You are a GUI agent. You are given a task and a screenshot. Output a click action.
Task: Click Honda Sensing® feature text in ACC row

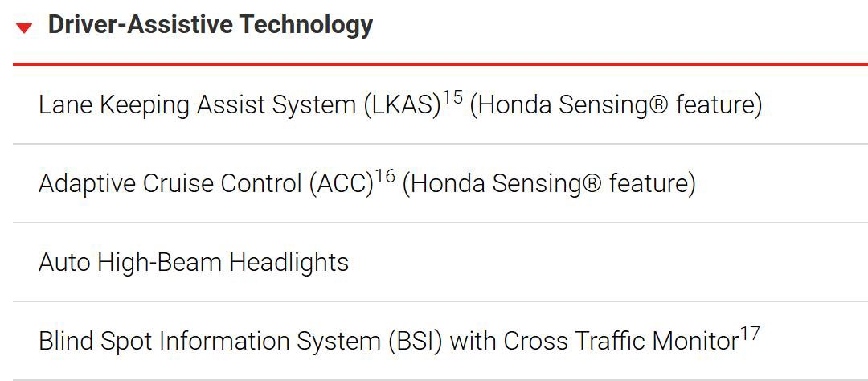(549, 184)
